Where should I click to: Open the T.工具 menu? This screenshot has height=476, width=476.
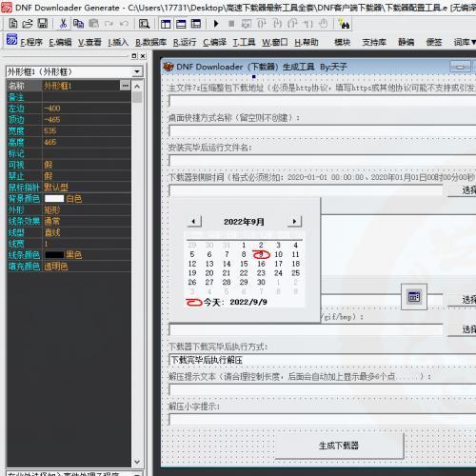(244, 42)
